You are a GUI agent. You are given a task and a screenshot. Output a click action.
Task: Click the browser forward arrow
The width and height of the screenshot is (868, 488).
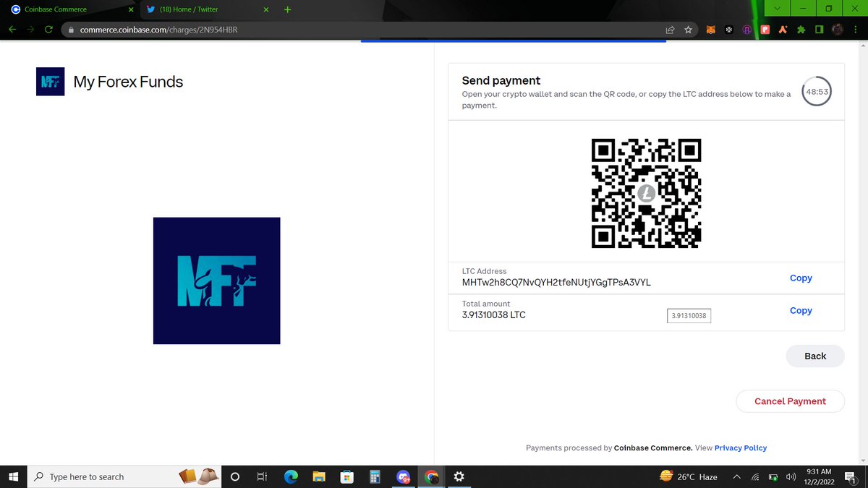(30, 30)
